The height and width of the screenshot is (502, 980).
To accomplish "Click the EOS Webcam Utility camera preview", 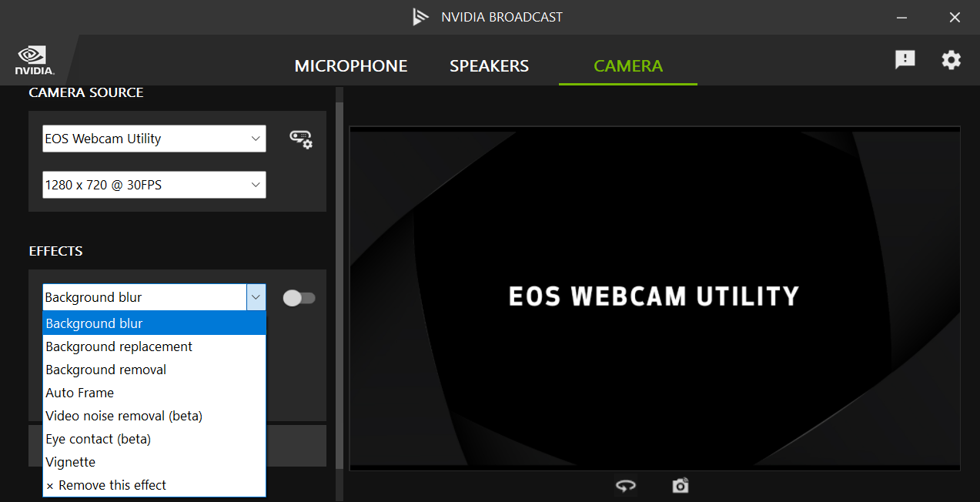I will point(655,298).
